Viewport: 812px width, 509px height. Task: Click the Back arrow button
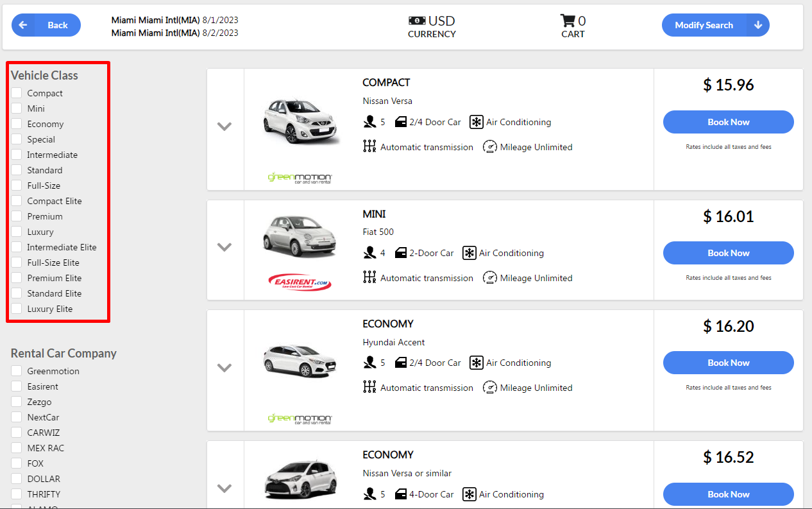tap(46, 25)
